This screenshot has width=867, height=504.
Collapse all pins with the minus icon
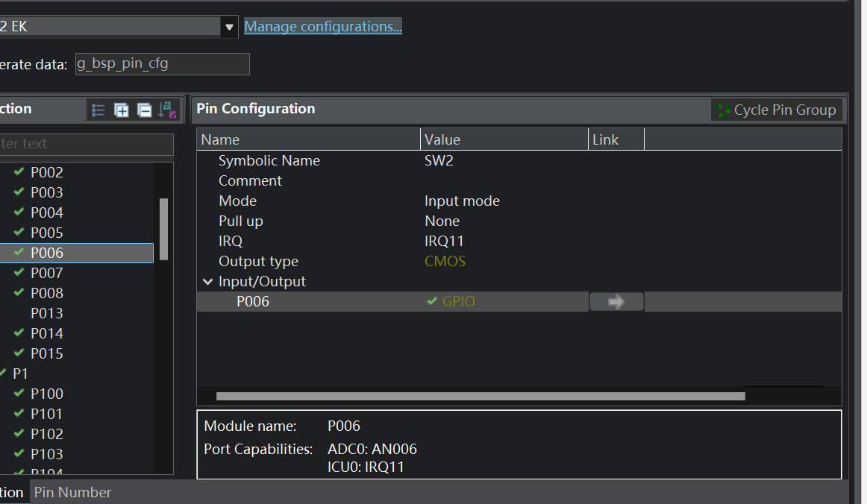(144, 110)
